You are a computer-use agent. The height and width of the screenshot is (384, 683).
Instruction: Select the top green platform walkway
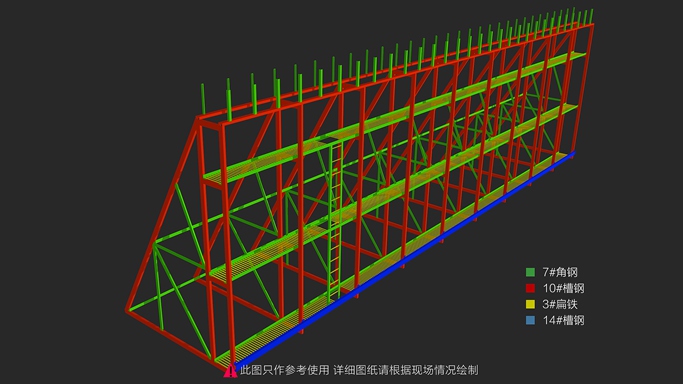point(392,117)
